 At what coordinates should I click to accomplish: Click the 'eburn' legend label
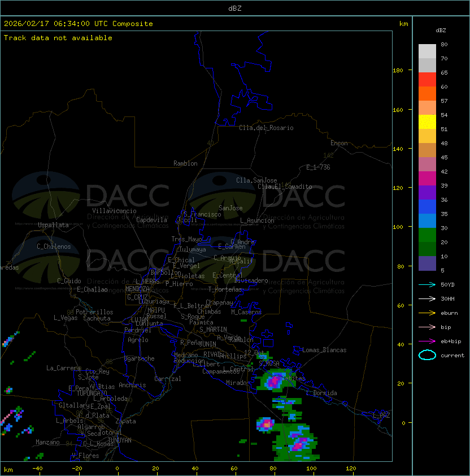(x=449, y=313)
